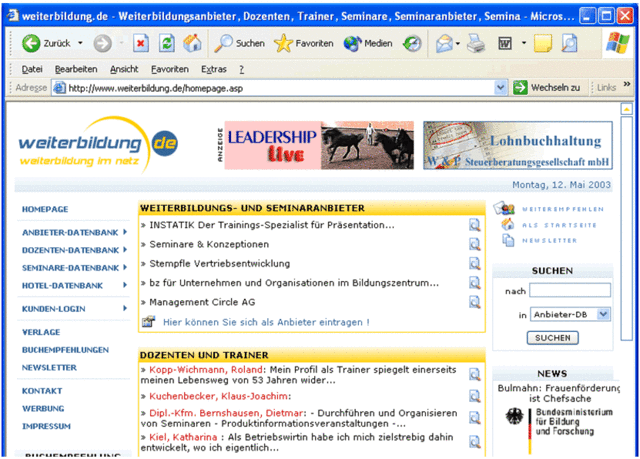Open the Mail envelope toolbar icon
The image size is (640, 459).
tap(444, 43)
